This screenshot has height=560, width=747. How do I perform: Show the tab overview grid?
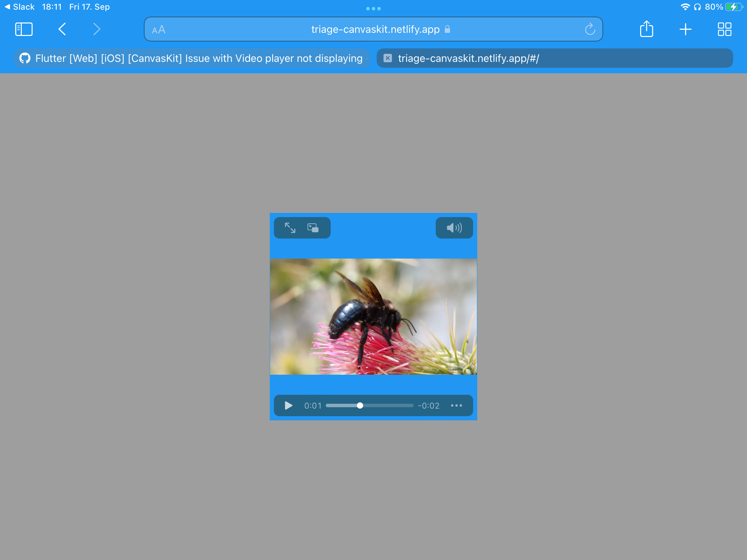click(x=724, y=29)
